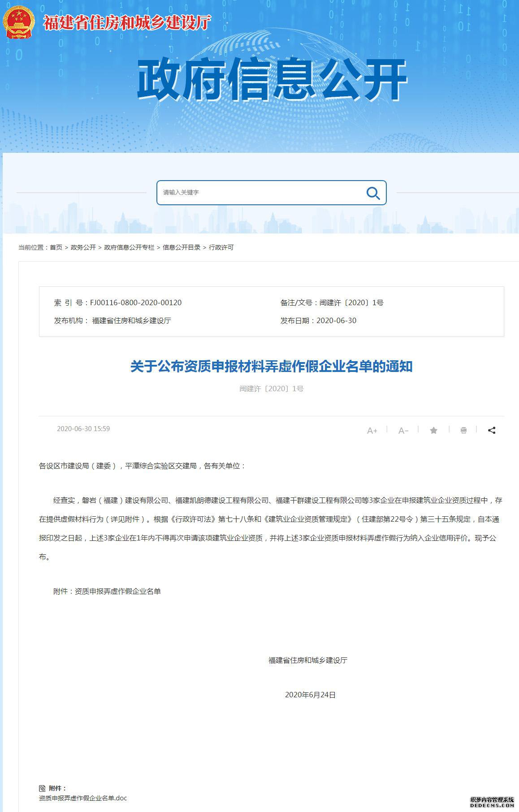
Task: Open 政府信息公开专栏 breadcrumb link
Action: coord(129,247)
